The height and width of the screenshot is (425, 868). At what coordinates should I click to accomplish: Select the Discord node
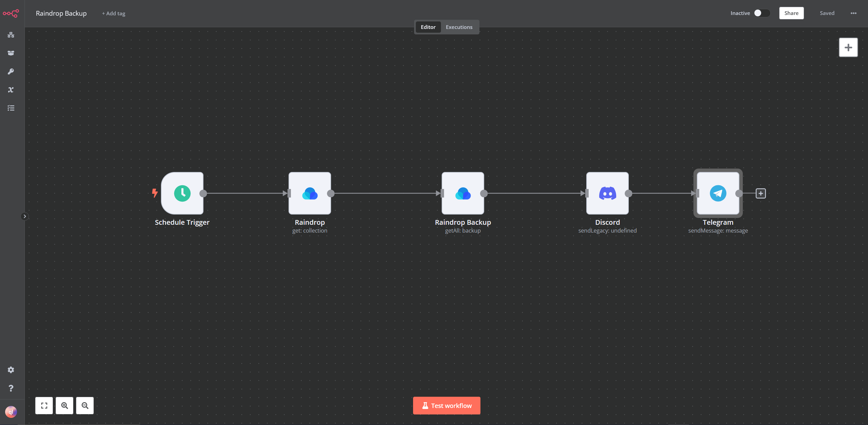pyautogui.click(x=608, y=193)
